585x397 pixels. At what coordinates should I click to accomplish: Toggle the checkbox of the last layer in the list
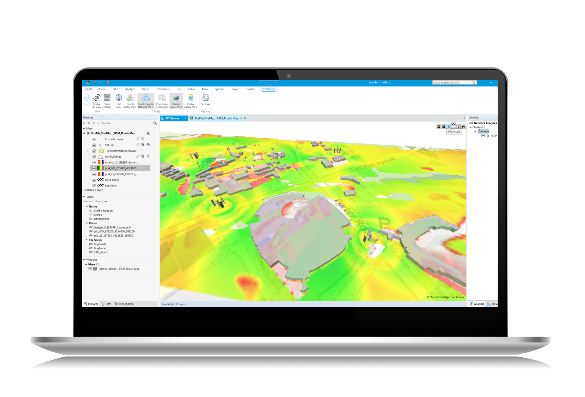pos(94,185)
